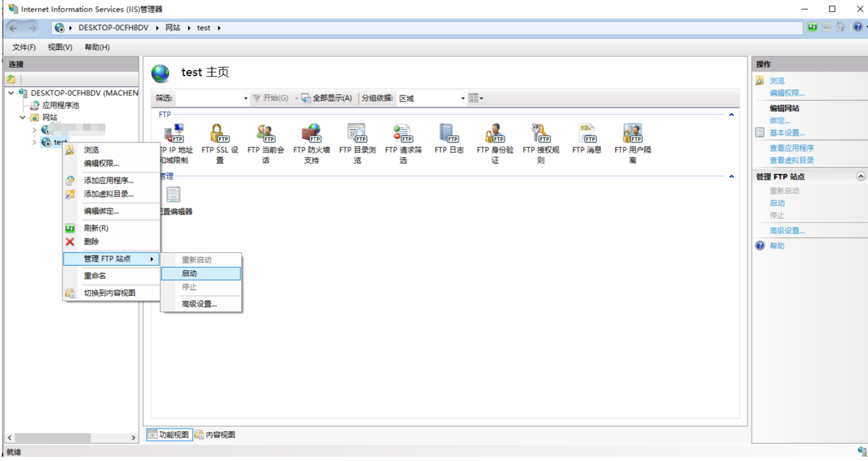Open the 配置编辑器 icon
The height and width of the screenshot is (461, 868).
(x=174, y=201)
